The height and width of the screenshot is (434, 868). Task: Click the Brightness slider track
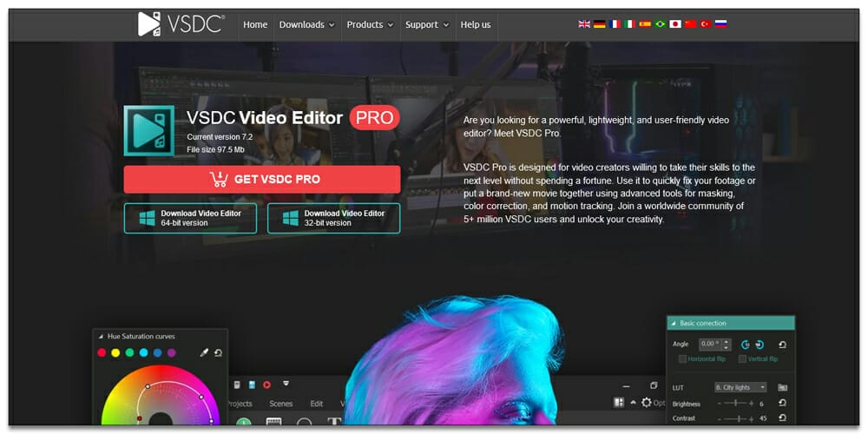pyautogui.click(x=736, y=404)
